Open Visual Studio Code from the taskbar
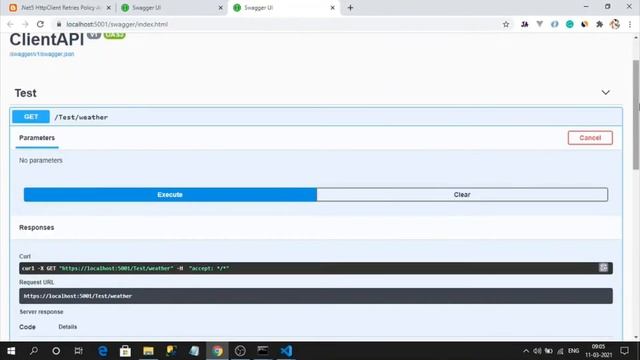This screenshot has width=640, height=360. click(x=286, y=351)
